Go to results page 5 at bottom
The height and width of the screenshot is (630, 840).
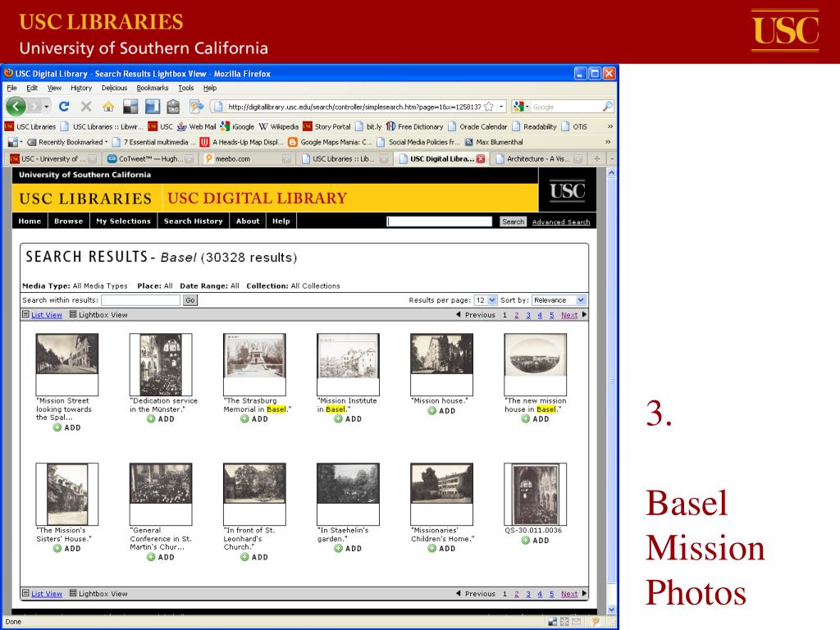pos(551,594)
